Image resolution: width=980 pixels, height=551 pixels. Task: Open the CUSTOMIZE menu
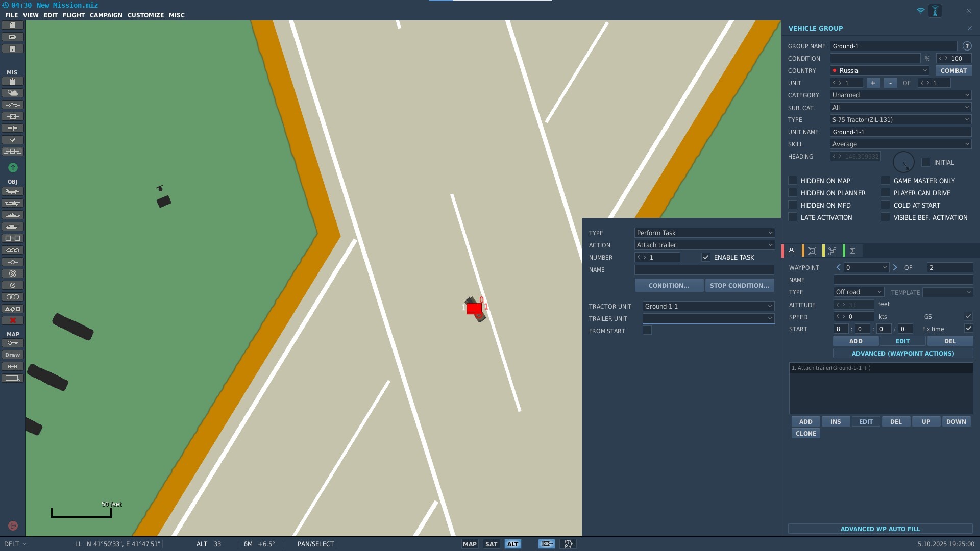(x=145, y=15)
